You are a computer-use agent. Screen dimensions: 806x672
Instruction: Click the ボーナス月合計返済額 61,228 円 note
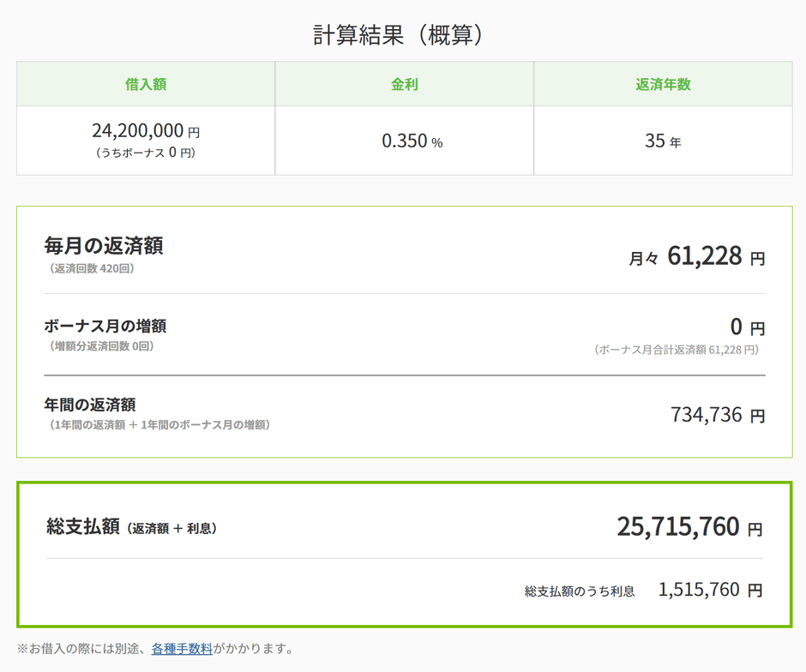pos(677,350)
